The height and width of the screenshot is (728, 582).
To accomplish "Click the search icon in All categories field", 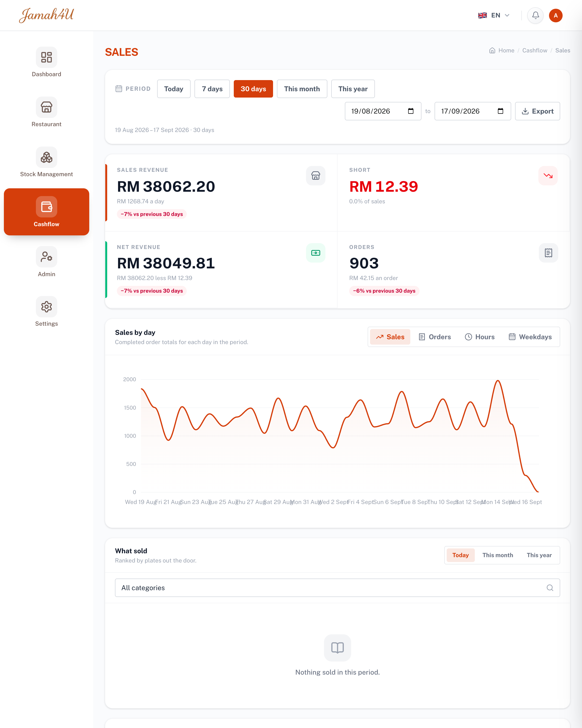I will coord(550,588).
